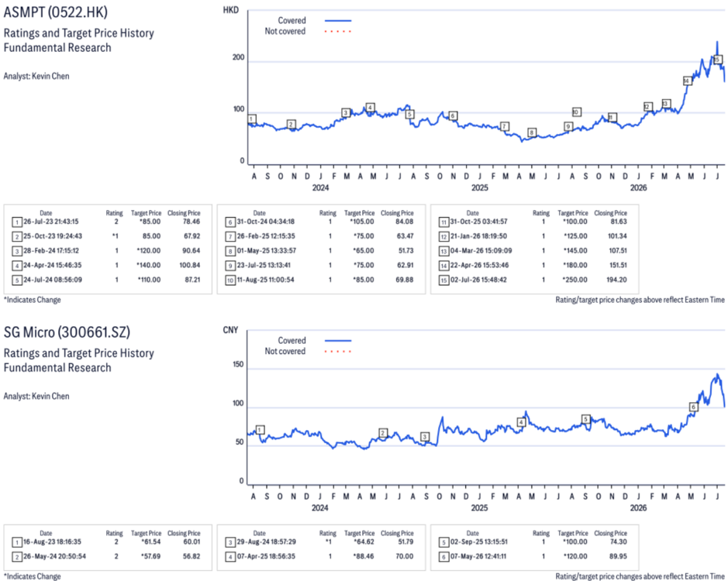Click the date 26-Feb-25 12:15:35
728x581 pixels.
pyautogui.click(x=266, y=236)
